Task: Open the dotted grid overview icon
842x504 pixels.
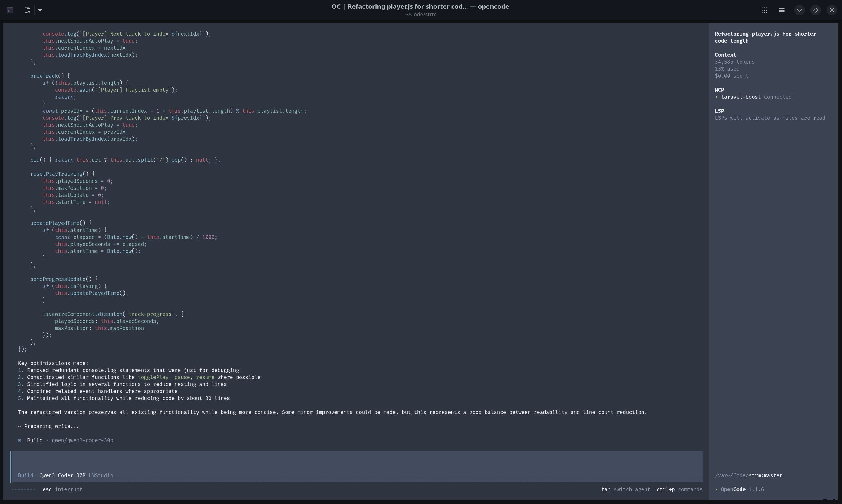Action: click(764, 10)
